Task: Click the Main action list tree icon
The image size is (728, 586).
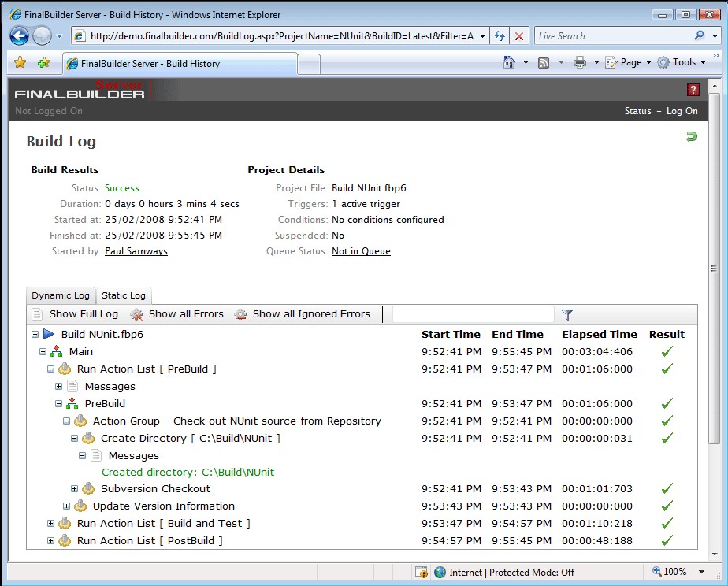Action: pos(57,351)
